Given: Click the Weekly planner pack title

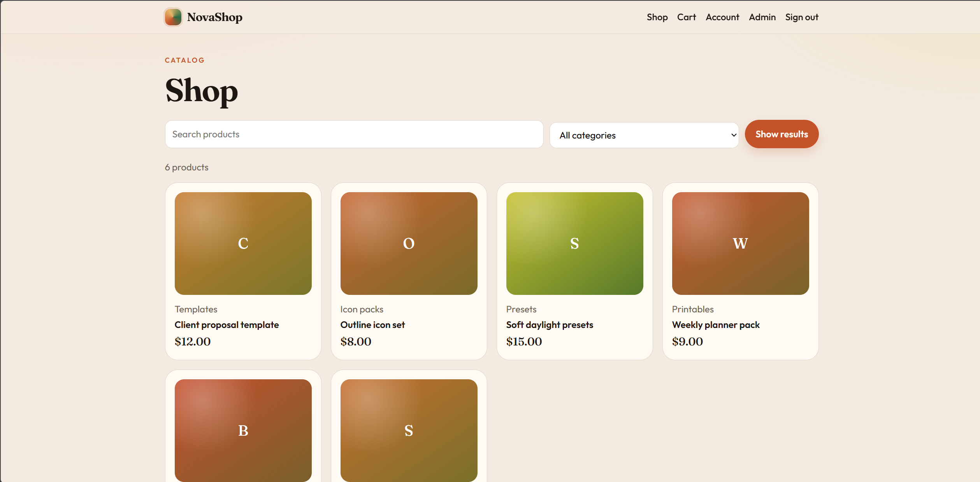Looking at the screenshot, I should tap(716, 325).
